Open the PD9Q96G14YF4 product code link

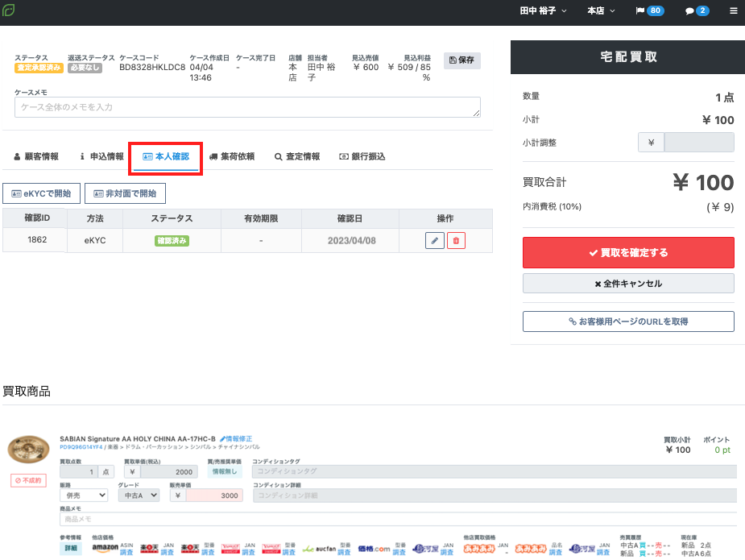[81, 447]
